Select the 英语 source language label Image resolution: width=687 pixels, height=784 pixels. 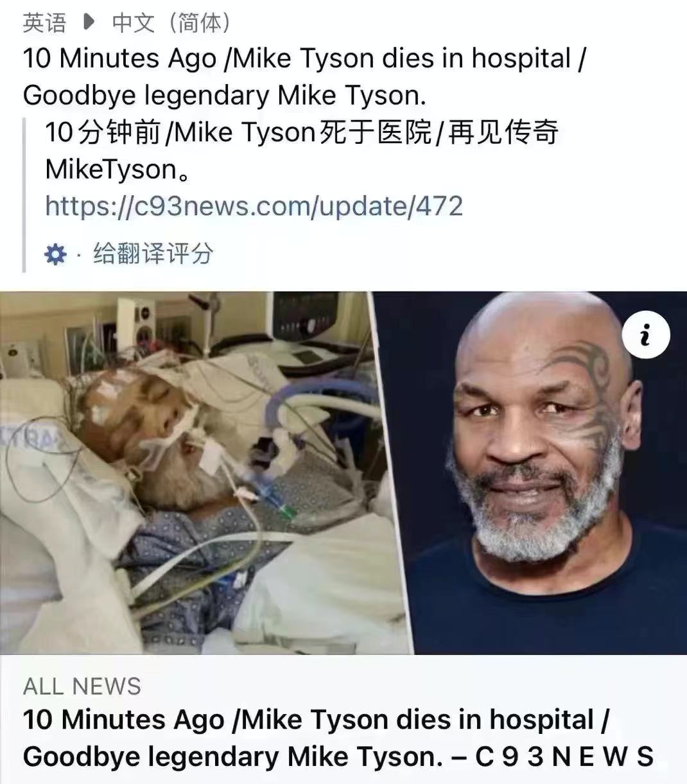(x=44, y=23)
